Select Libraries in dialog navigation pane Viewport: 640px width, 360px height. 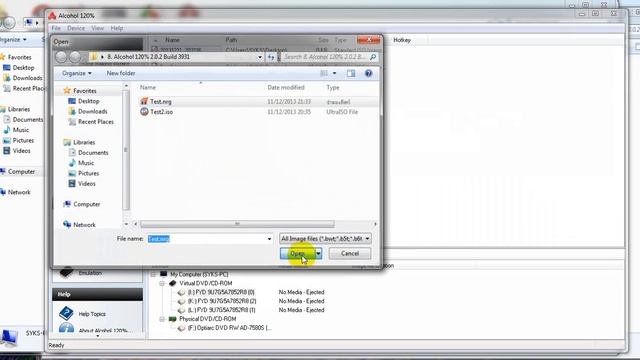(x=84, y=142)
